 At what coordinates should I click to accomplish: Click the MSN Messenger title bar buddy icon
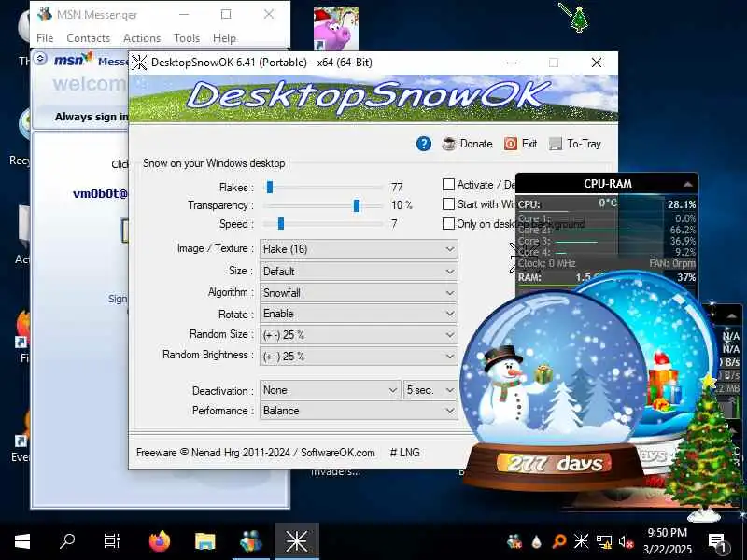[45, 14]
